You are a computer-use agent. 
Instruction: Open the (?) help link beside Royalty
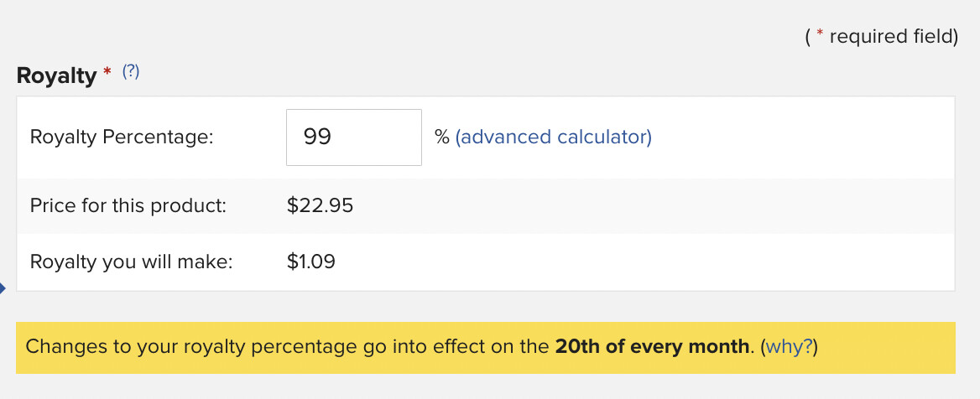(x=131, y=71)
